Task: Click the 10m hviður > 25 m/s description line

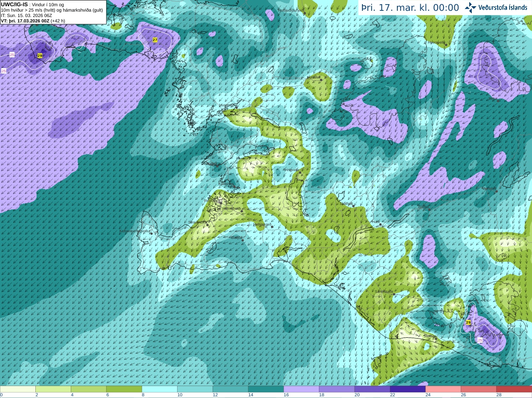Action: coord(52,10)
